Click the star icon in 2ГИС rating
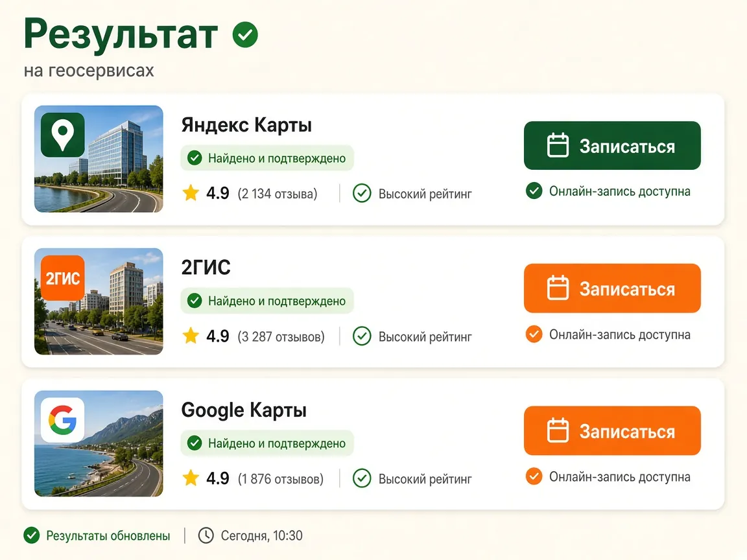This screenshot has height=560, width=747. tap(191, 336)
